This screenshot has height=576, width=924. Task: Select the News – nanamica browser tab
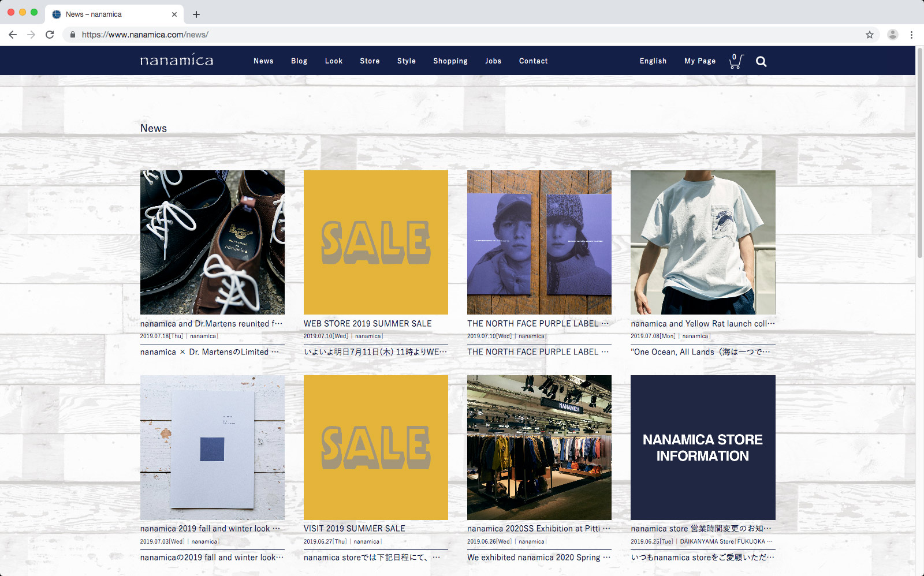click(x=114, y=14)
